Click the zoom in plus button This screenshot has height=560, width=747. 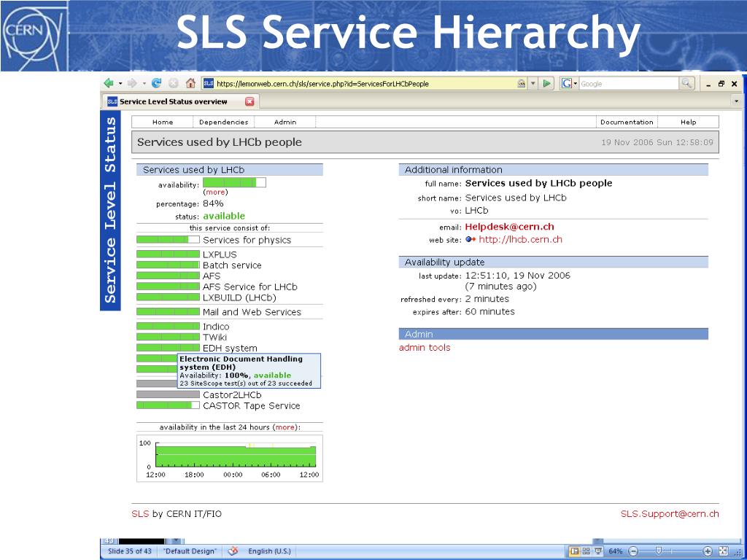[708, 551]
